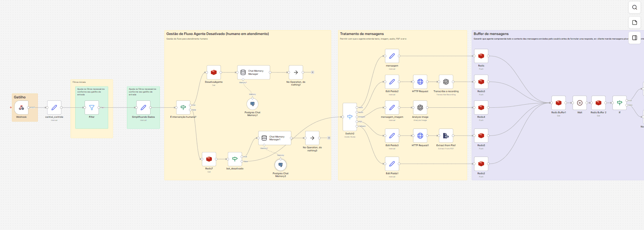Toggle the side panel layout button
Image resolution: width=644 pixels, height=230 pixels.
coord(635,38)
